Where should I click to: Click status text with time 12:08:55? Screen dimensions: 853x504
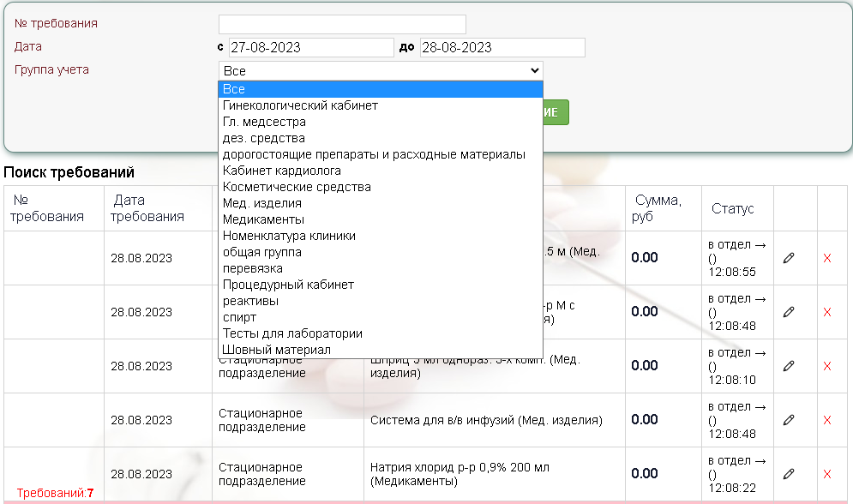pyautogui.click(x=737, y=258)
